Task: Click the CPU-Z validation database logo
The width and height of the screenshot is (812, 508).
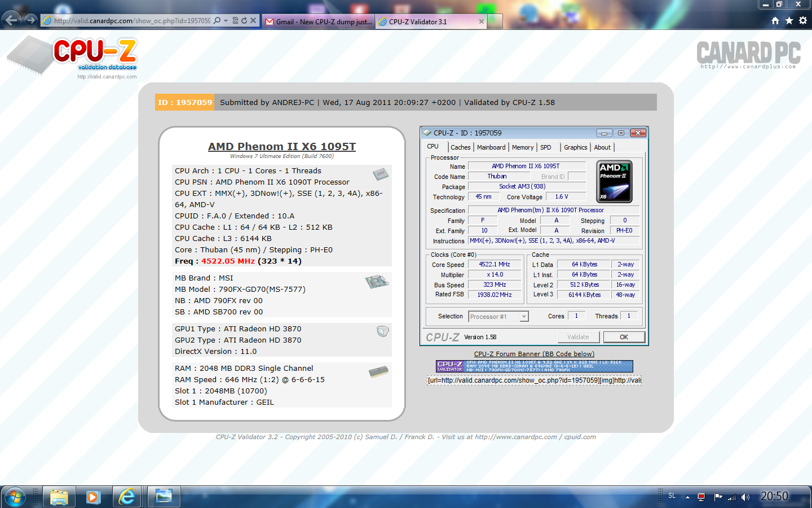Action: pyautogui.click(x=72, y=58)
